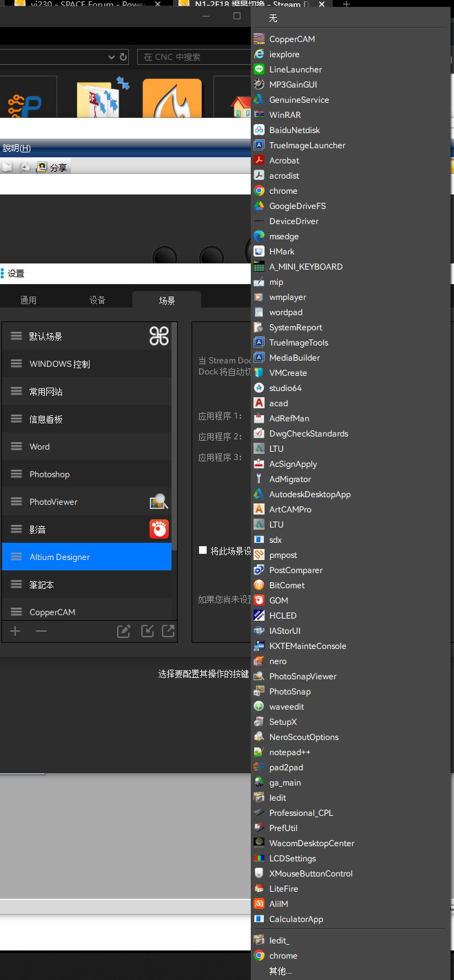
Task: Click the command-key icon on 默认场景 row
Action: pos(159,336)
